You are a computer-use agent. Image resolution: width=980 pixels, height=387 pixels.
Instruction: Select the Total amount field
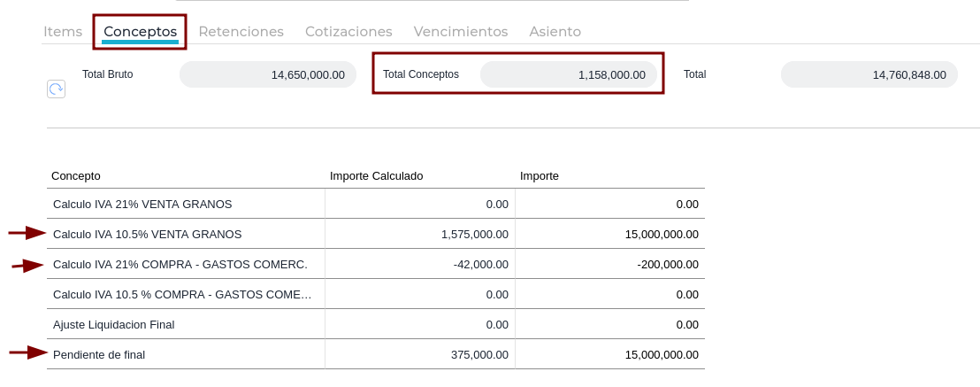tap(869, 74)
